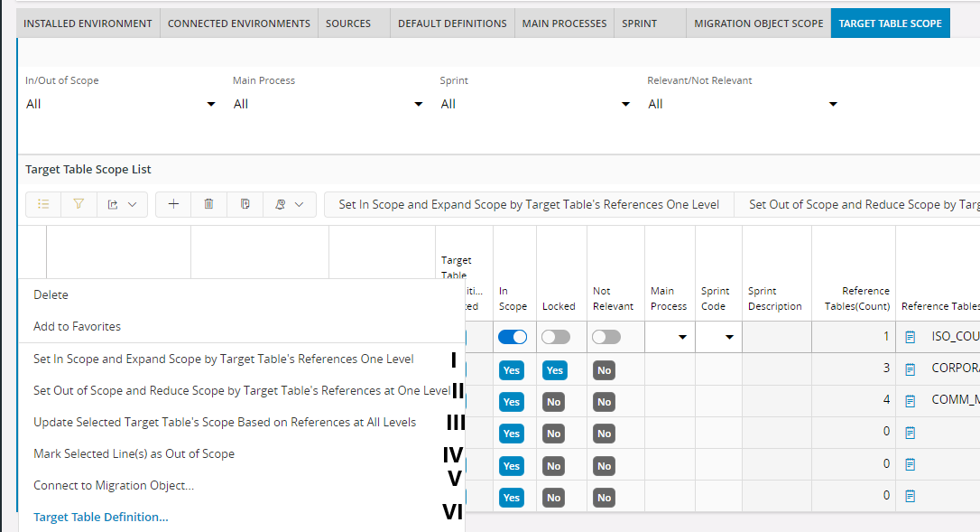Open the Sprint Code cell dropdown

[729, 338]
